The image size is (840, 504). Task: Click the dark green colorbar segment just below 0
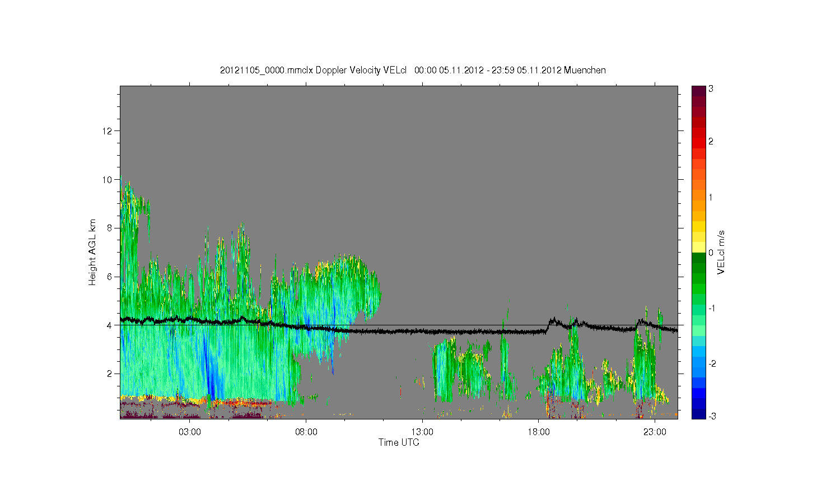point(698,258)
